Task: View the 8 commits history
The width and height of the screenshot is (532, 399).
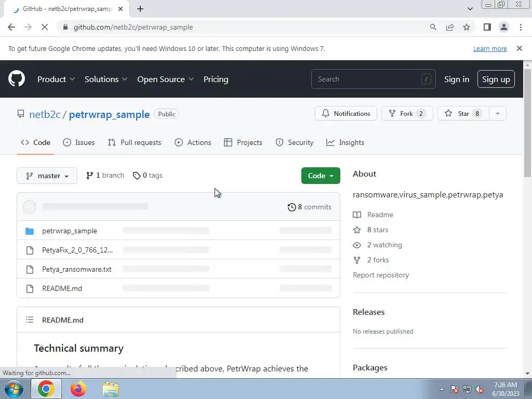Action: pyautogui.click(x=310, y=207)
